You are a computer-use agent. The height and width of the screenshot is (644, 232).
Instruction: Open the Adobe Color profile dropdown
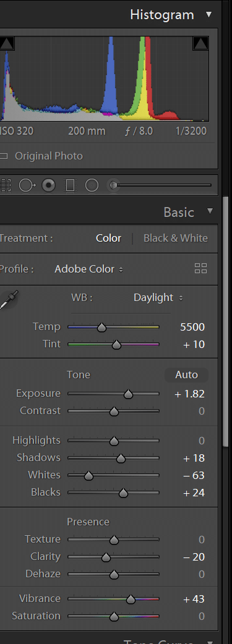[89, 269]
